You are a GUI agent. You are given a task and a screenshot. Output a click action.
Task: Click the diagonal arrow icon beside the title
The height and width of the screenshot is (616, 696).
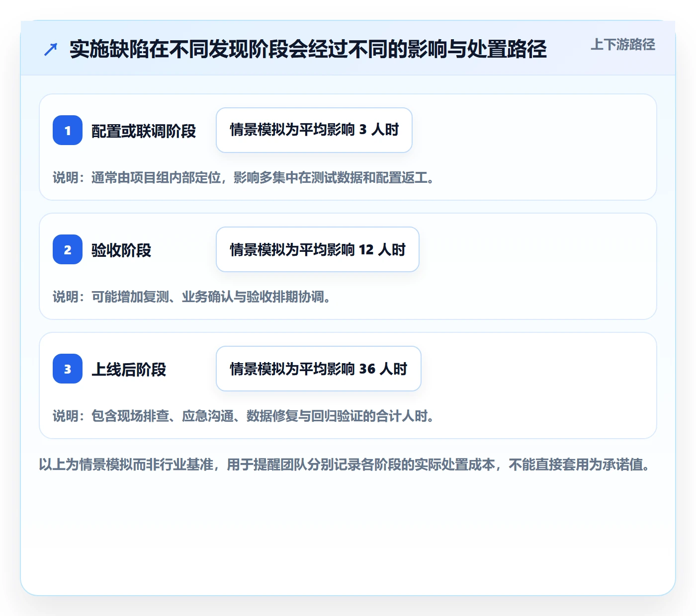[x=51, y=49]
